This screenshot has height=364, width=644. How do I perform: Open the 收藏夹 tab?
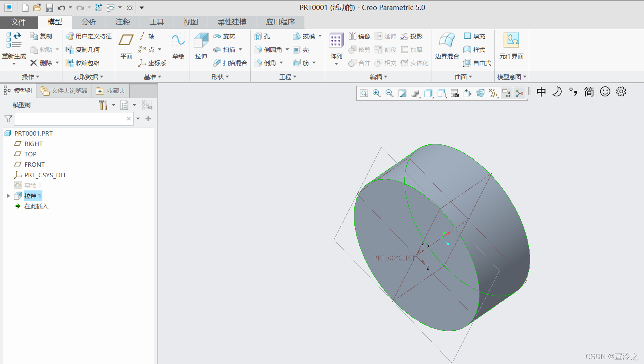tap(111, 91)
